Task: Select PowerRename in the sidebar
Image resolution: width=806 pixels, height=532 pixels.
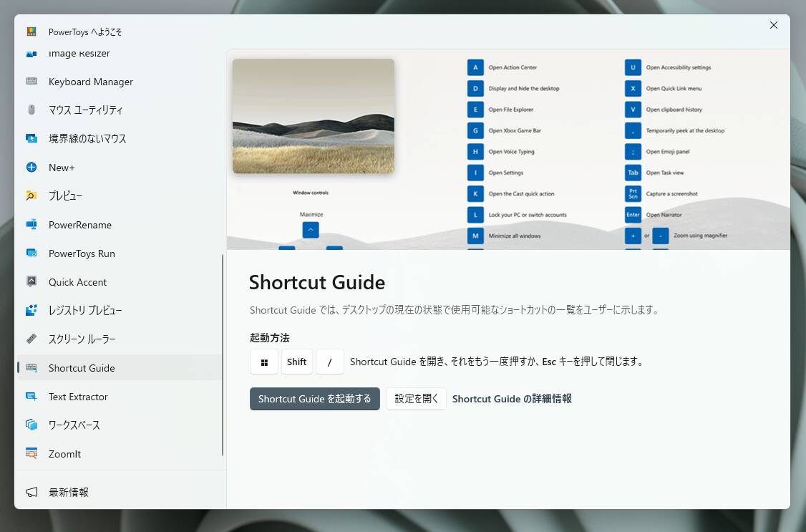Action: click(x=120, y=225)
